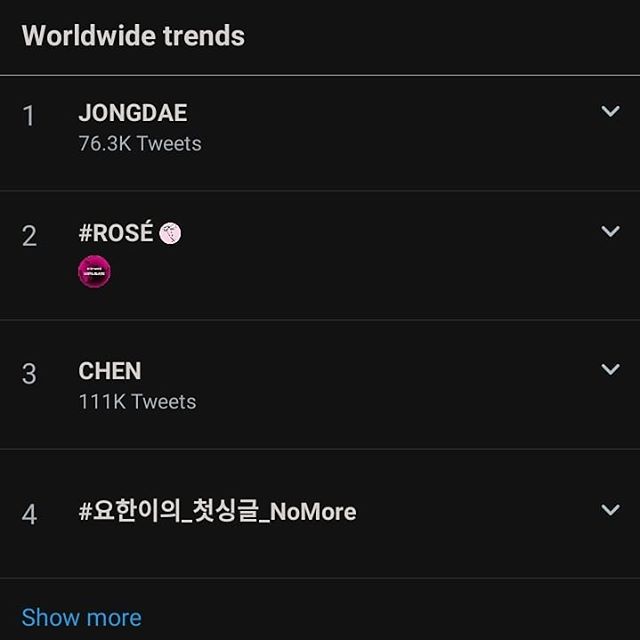
Task: Click rank number 4 beside NoMore hashtag
Action: [x=29, y=514]
